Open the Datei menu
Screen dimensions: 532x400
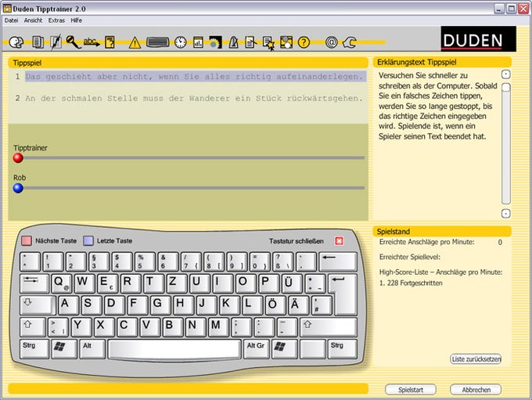[11, 20]
